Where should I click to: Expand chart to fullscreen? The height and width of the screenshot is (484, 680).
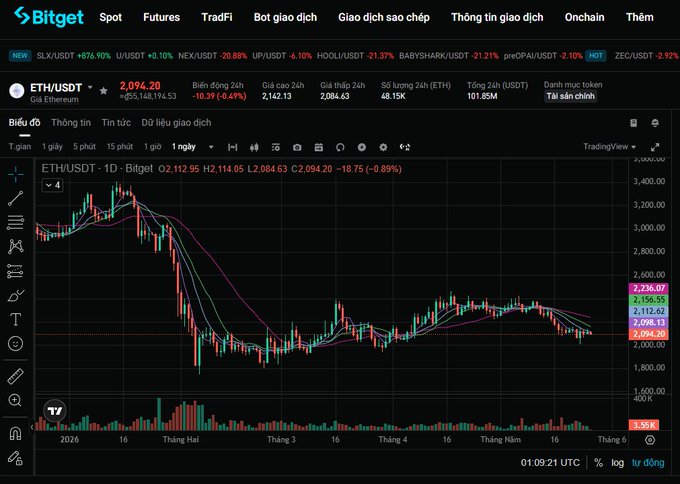655,147
